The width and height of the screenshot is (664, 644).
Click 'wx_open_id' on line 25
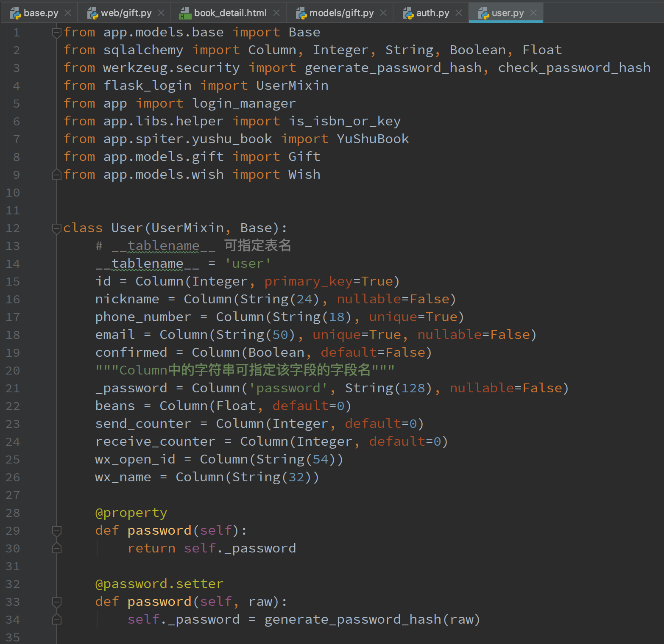[x=135, y=459]
